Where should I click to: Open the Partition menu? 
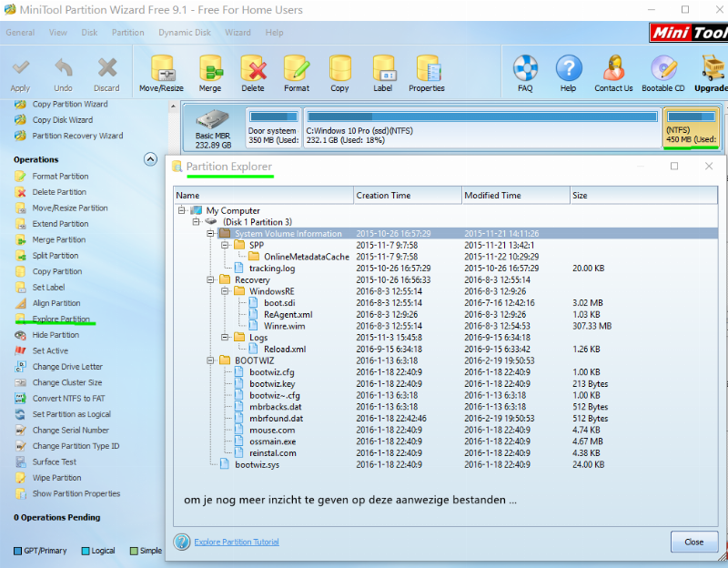pyautogui.click(x=127, y=33)
